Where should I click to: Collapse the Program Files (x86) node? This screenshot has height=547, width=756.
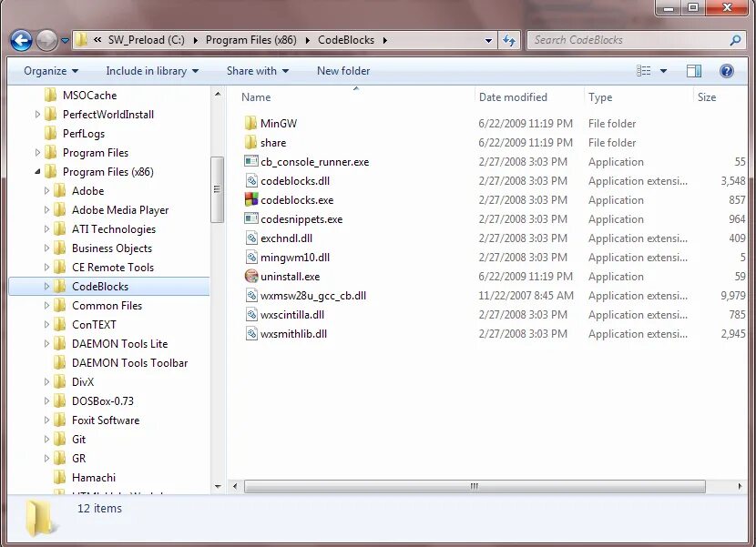coord(37,172)
